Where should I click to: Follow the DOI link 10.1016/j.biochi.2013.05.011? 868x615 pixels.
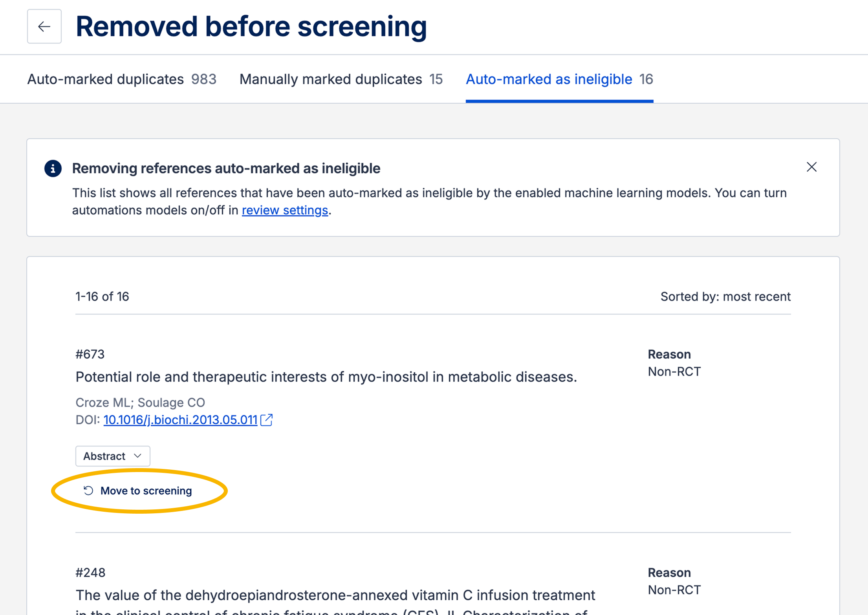[x=180, y=420]
